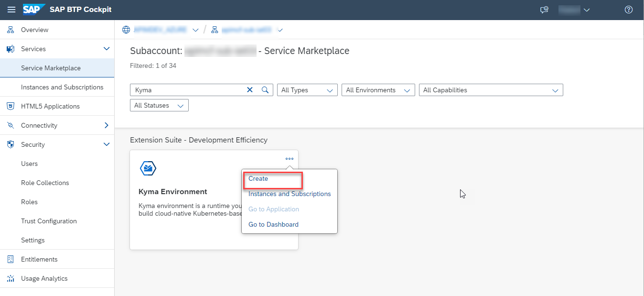The image size is (644, 296).
Task: Select Go to Application menu entry
Action: (274, 209)
